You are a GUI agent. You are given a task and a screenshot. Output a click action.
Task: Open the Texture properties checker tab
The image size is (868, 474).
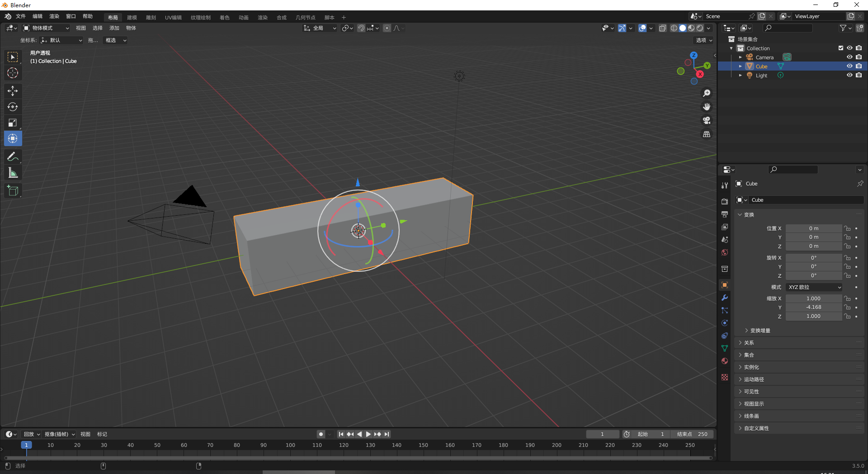click(725, 377)
